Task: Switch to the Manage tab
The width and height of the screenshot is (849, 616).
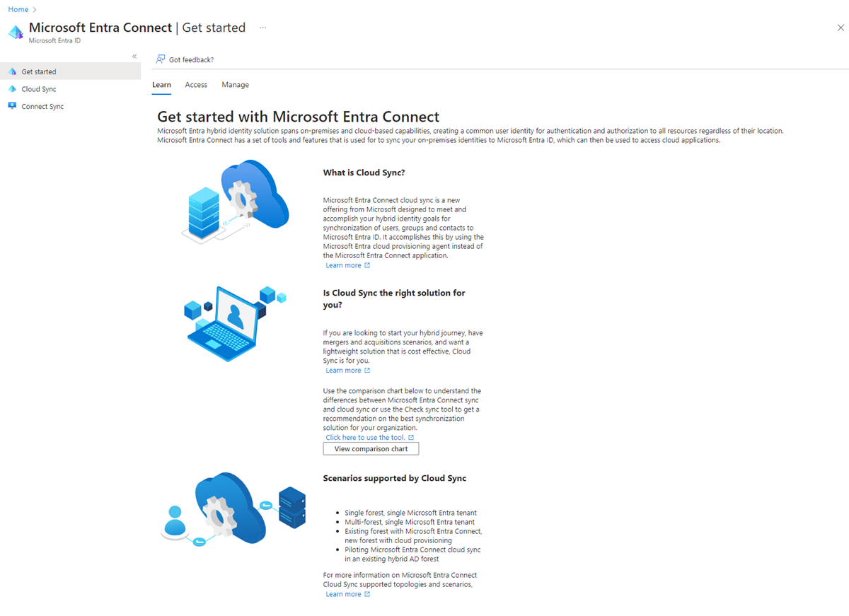Action: pos(235,85)
